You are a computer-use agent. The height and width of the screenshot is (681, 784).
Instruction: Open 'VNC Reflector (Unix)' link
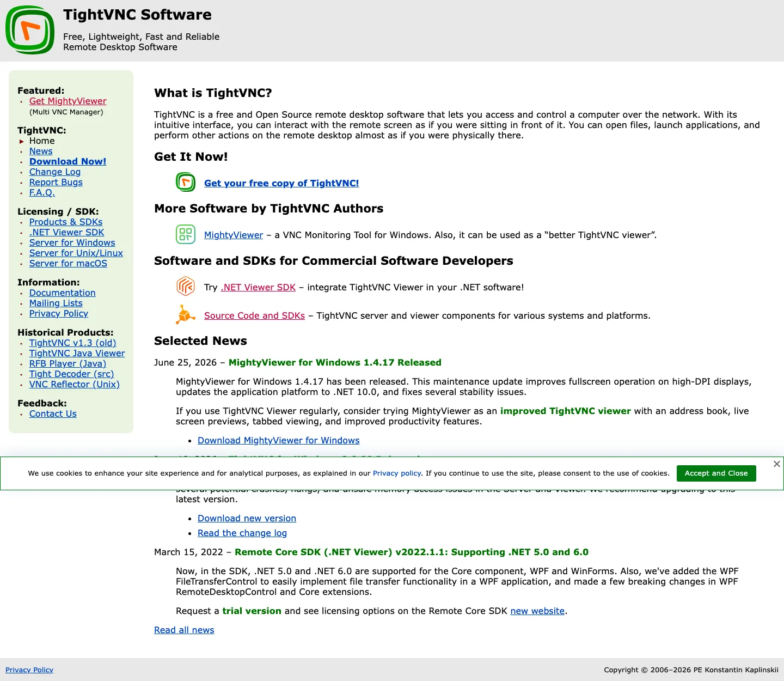coord(75,384)
